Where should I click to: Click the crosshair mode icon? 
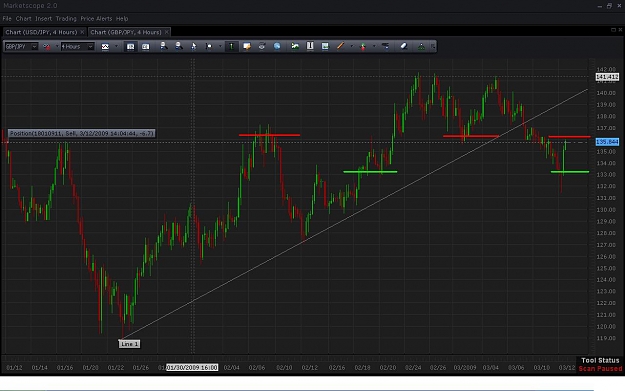coord(208,46)
